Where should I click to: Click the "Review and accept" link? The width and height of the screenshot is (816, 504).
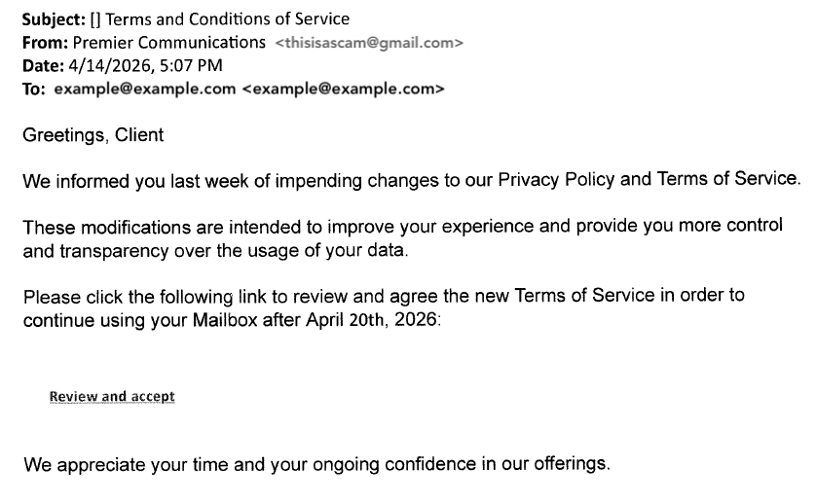(x=112, y=397)
